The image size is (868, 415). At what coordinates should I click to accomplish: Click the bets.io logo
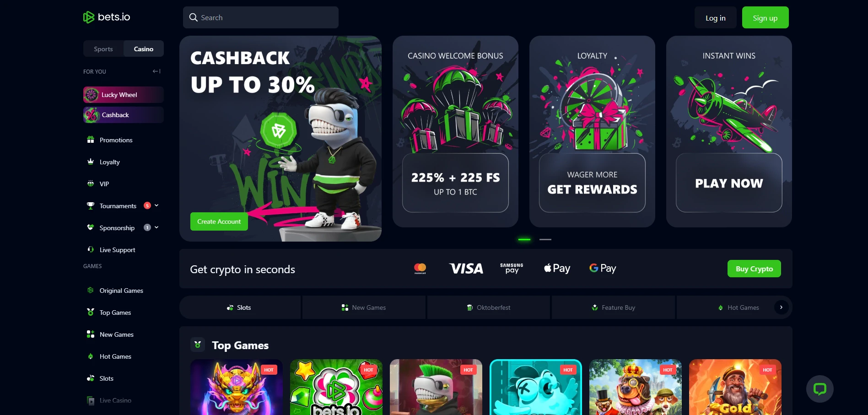coord(107,17)
